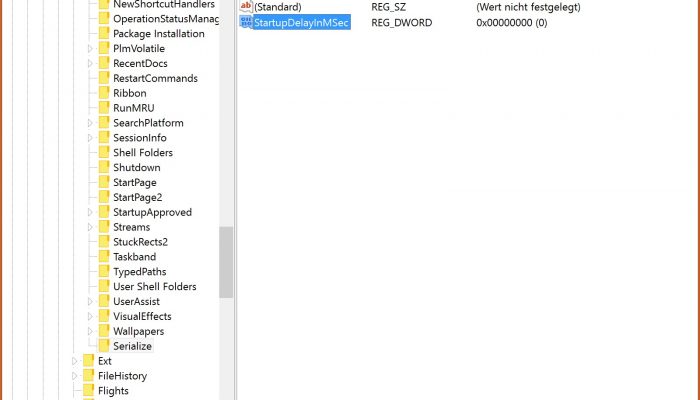
Task: Click the StartPage2 folder icon
Action: tap(104, 197)
